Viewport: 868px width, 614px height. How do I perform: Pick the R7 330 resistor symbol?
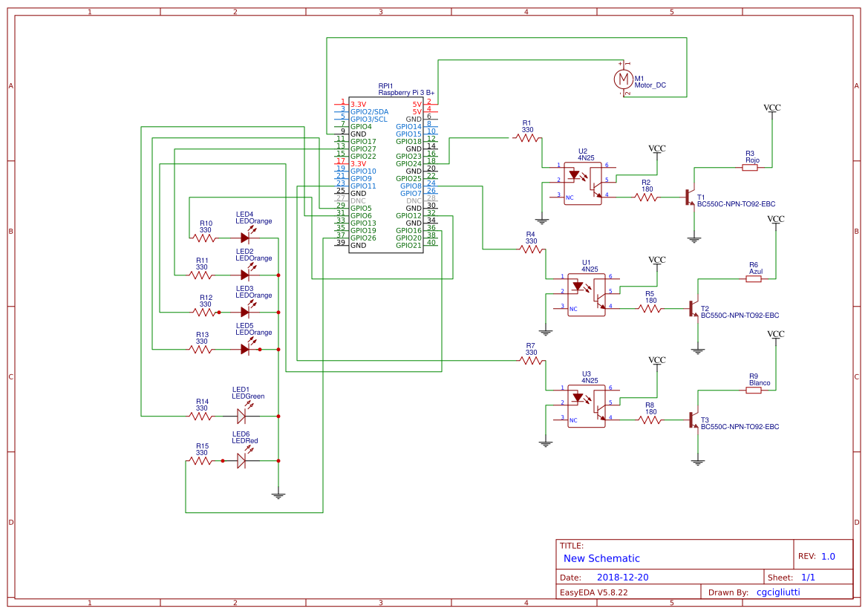point(530,360)
